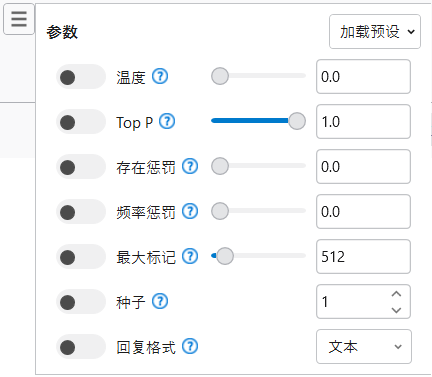Increase seed value with up arrow
Viewport: 432px width, 377px height.
click(396, 294)
